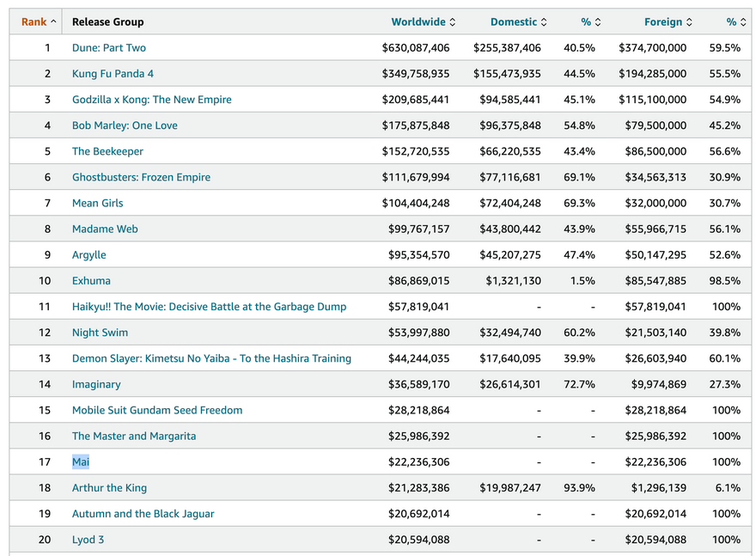Follow the Exhuma link
The image size is (756, 556).
pyautogui.click(x=91, y=281)
